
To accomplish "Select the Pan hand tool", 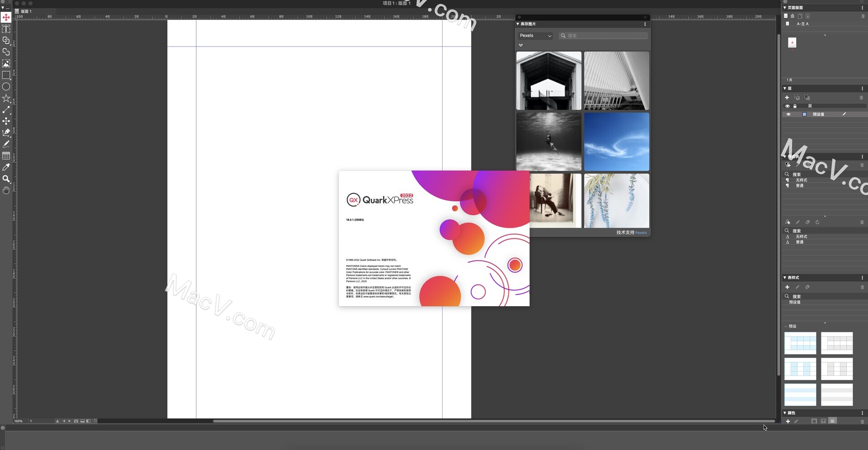I will 6,190.
